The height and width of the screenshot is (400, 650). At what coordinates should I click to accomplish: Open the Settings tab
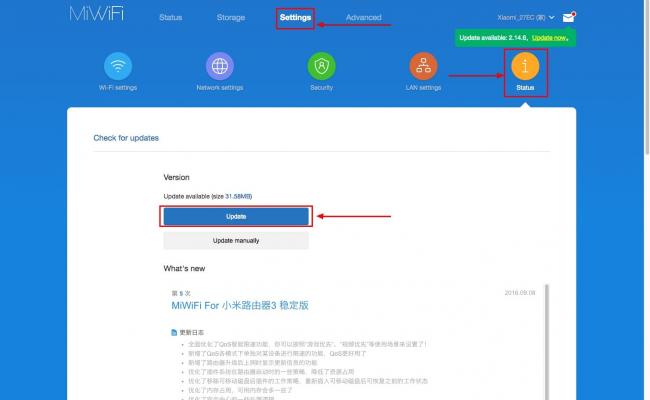click(x=295, y=18)
